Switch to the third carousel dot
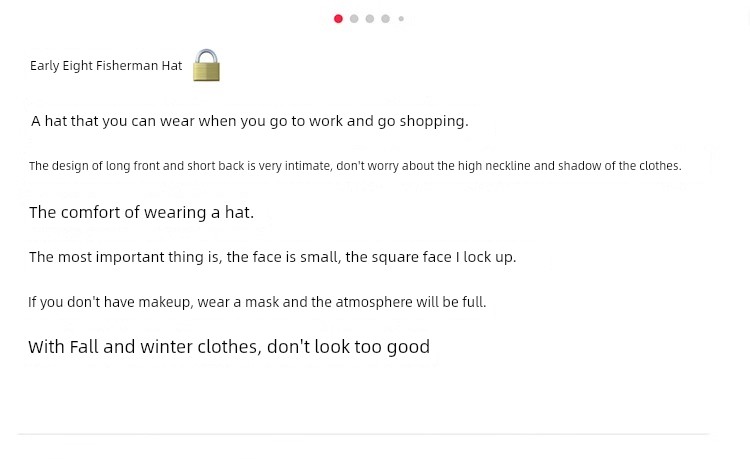This screenshot has height=459, width=750. coord(370,19)
